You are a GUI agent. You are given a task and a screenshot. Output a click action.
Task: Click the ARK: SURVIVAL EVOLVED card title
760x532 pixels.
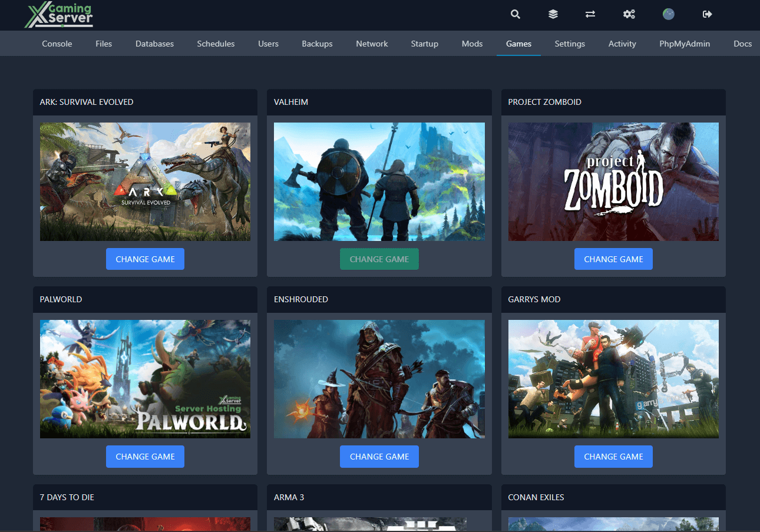(x=87, y=102)
